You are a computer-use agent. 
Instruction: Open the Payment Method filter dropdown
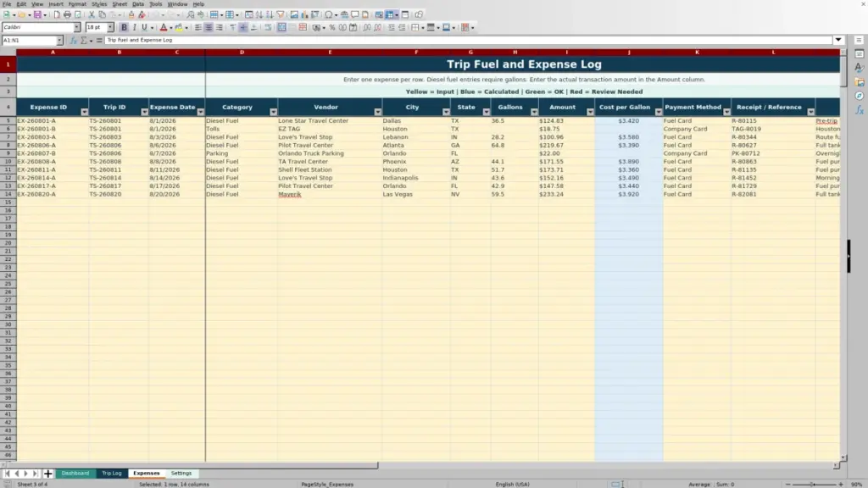coord(726,112)
